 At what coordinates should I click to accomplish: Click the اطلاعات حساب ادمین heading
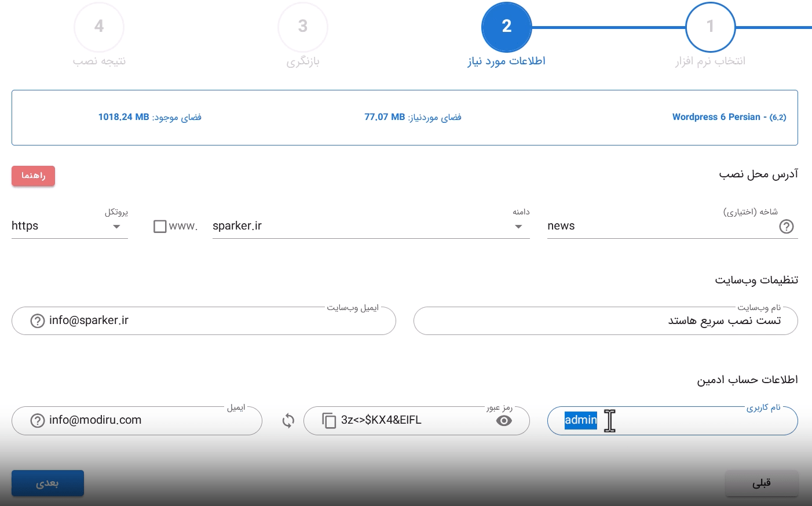pos(747,380)
